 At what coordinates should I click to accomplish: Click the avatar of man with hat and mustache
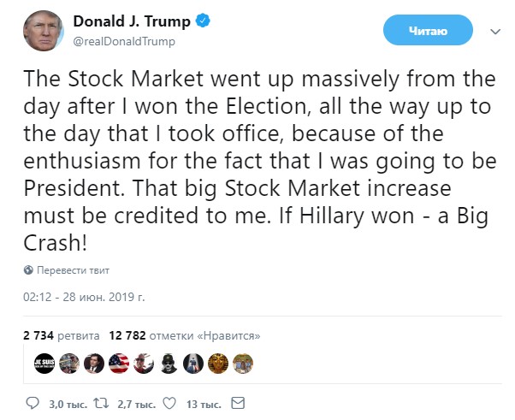pyautogui.click(x=169, y=363)
